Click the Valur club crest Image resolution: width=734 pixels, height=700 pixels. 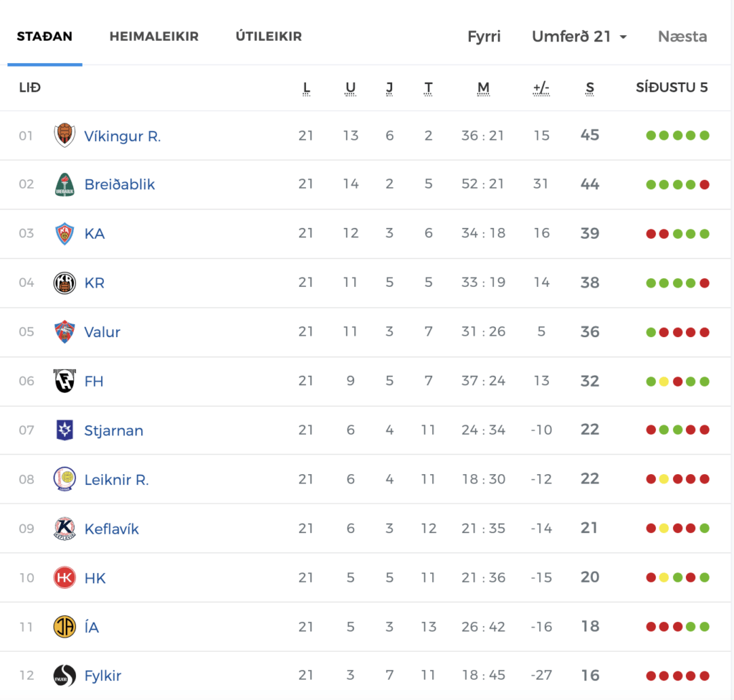point(65,332)
